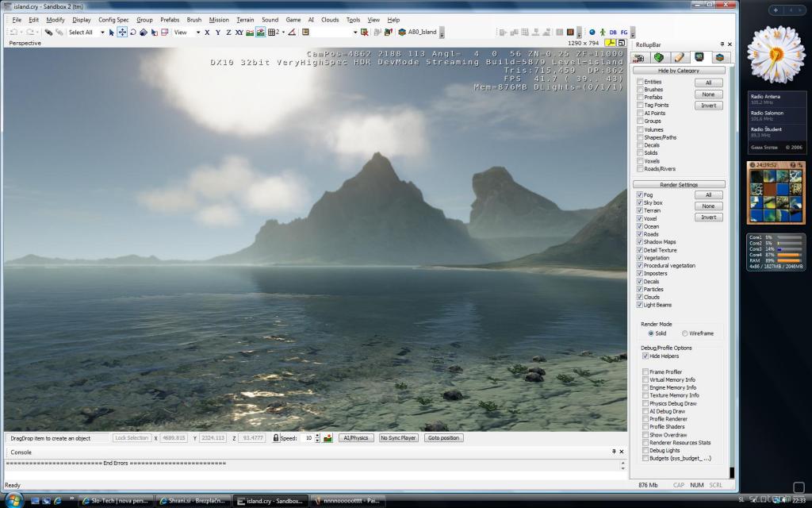Pin the RollupBar panel
This screenshot has height=508, width=812.
pos(722,44)
